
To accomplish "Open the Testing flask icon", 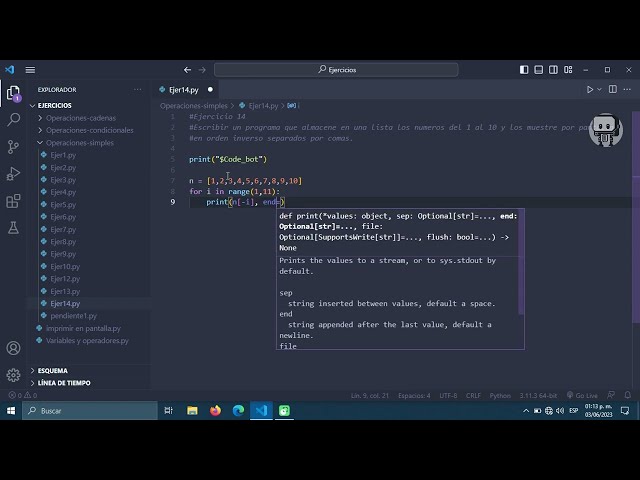I will coord(13,228).
